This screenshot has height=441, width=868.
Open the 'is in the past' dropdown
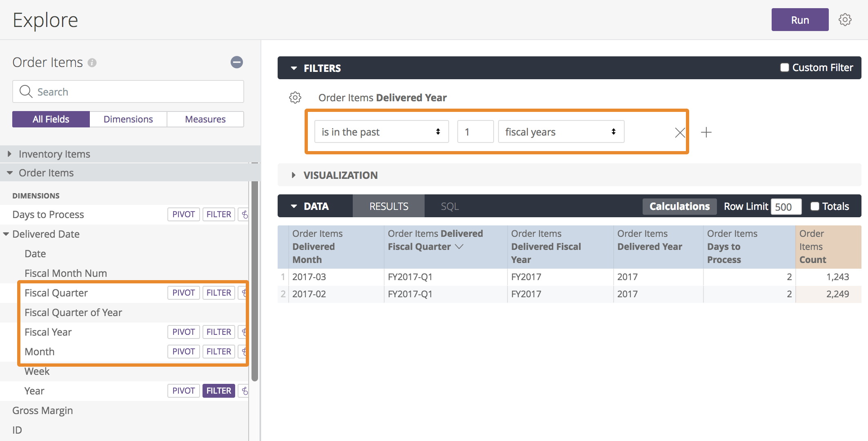coord(381,132)
